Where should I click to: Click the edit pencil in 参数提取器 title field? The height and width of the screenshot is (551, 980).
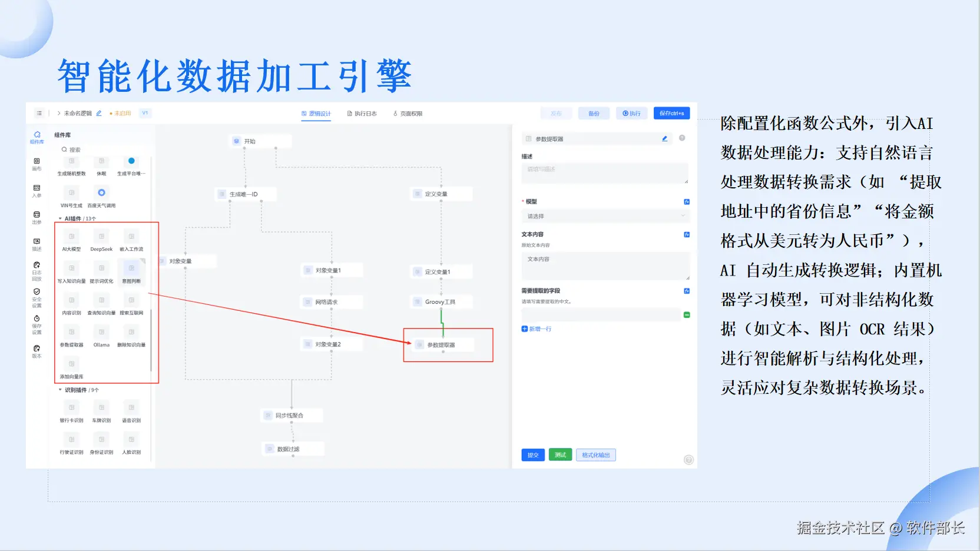pyautogui.click(x=664, y=139)
